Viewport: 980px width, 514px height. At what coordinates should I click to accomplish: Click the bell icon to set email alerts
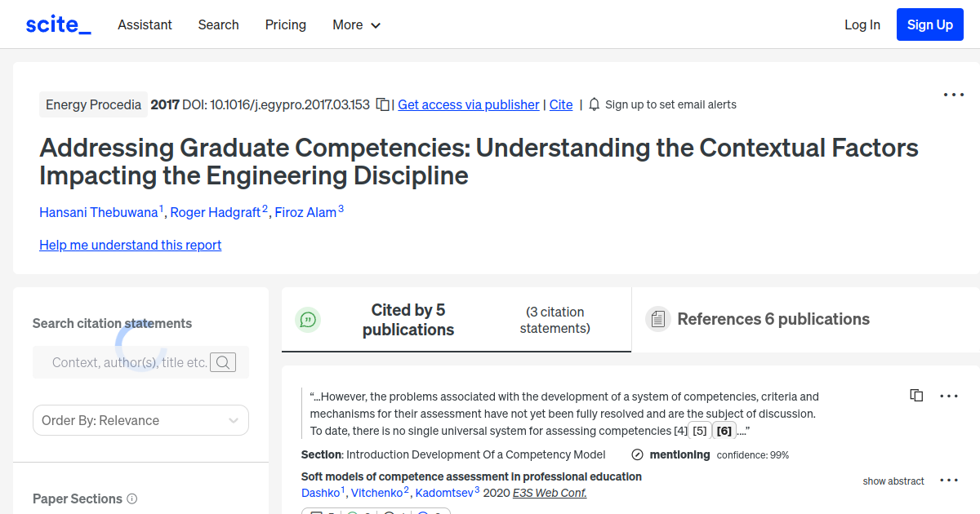coord(595,104)
